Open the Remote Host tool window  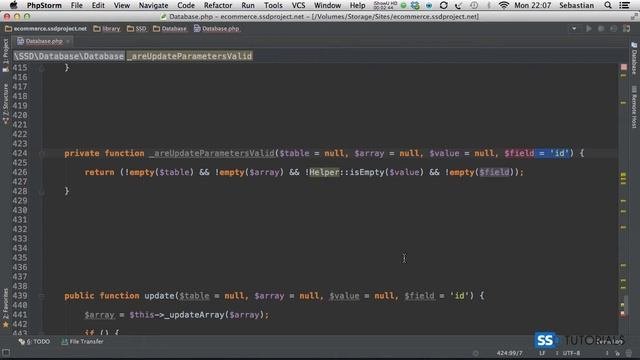pyautogui.click(x=634, y=107)
